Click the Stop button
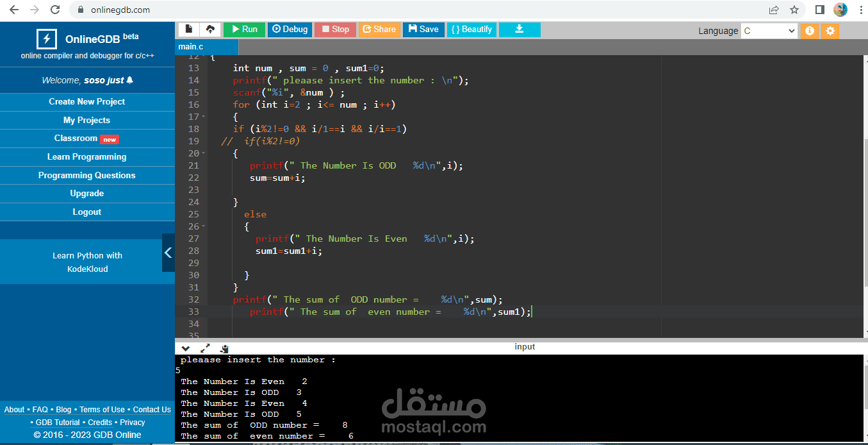Screen dimensions: 868x445 pos(335,29)
